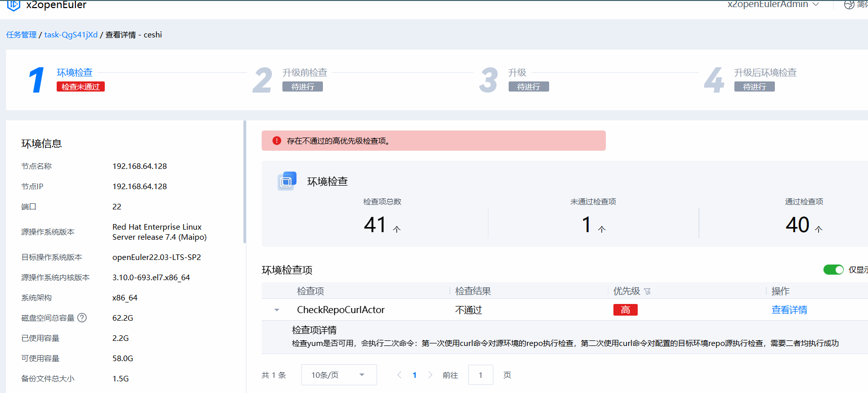868x393 pixels.
Task: Click the red error alert icon
Action: tap(277, 141)
